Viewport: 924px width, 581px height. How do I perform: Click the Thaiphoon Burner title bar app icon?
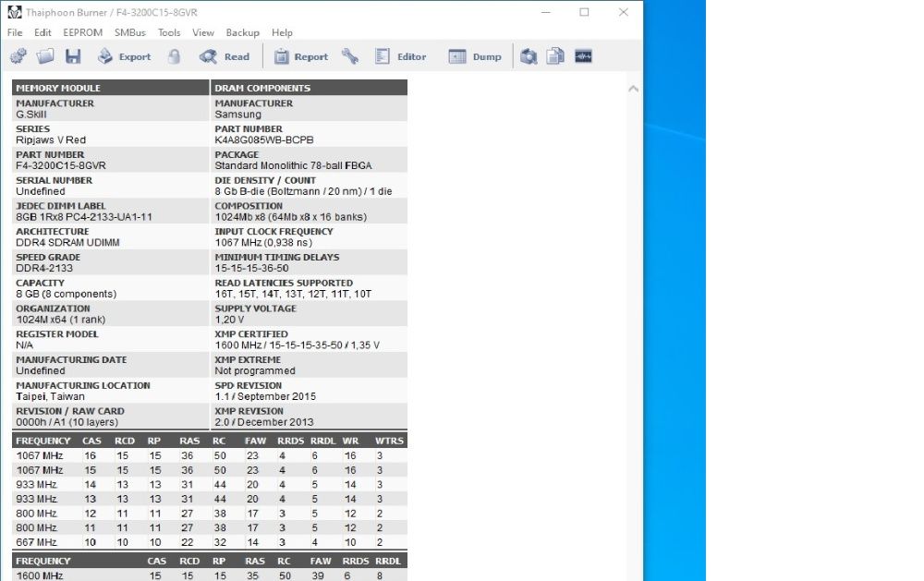14,12
